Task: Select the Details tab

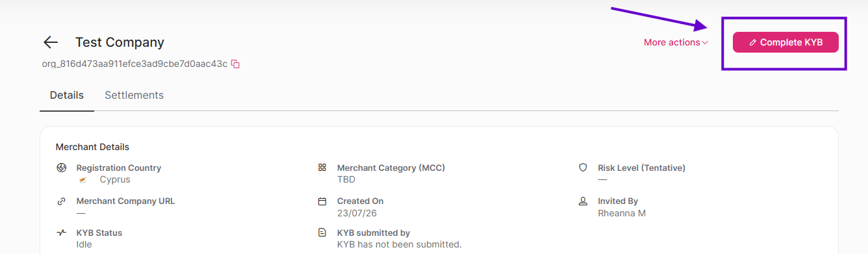Action: (67, 95)
